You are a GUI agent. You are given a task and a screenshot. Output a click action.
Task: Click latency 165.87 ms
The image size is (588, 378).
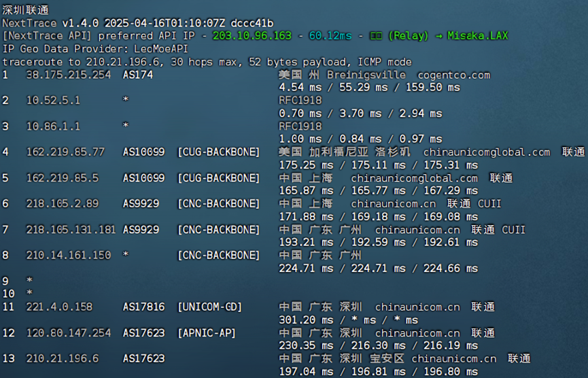point(306,191)
